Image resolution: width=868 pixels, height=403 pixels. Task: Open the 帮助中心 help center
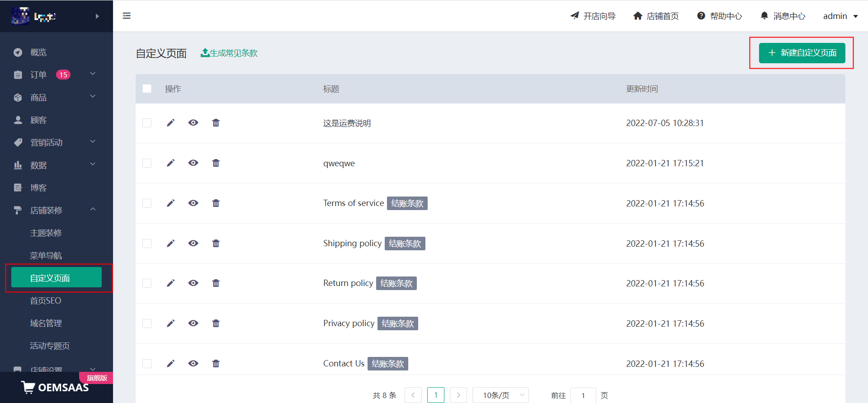click(x=720, y=16)
